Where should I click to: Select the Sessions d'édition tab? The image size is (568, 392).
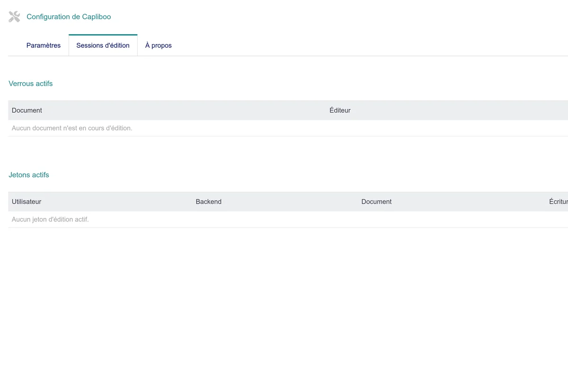click(103, 45)
